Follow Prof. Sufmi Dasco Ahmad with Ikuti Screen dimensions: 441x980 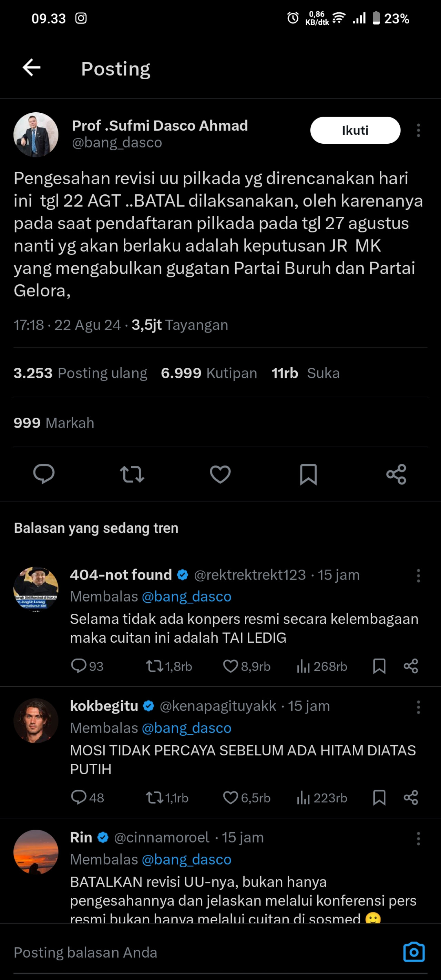tap(355, 130)
